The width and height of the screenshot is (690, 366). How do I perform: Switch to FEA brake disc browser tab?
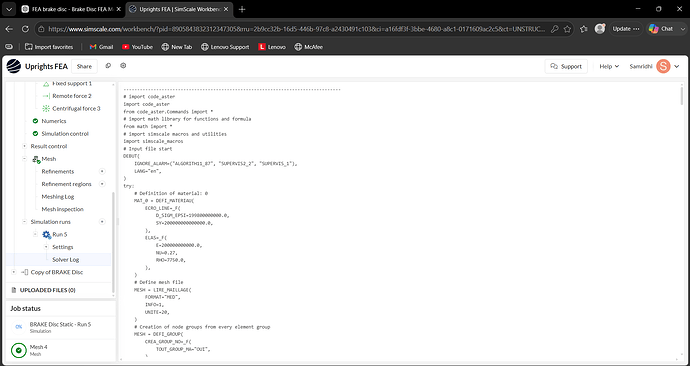pyautogui.click(x=72, y=9)
